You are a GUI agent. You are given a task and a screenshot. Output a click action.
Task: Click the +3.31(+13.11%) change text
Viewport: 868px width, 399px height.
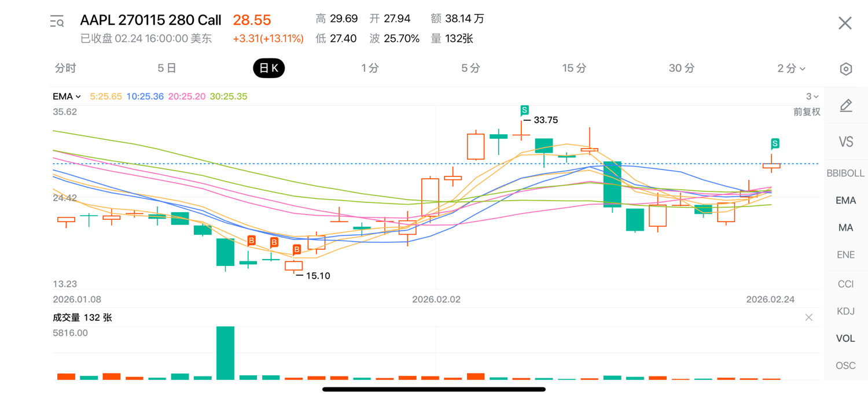click(268, 39)
